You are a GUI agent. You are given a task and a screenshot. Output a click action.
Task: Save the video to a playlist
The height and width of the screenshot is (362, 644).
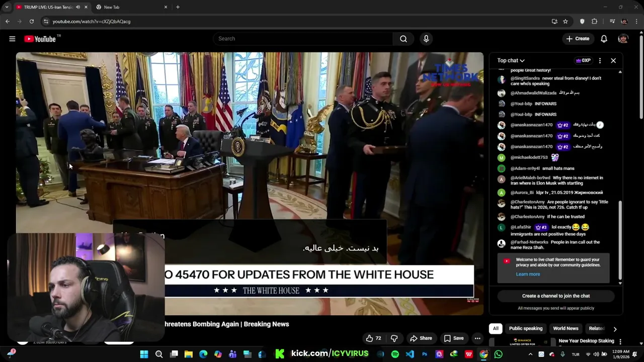point(453,338)
